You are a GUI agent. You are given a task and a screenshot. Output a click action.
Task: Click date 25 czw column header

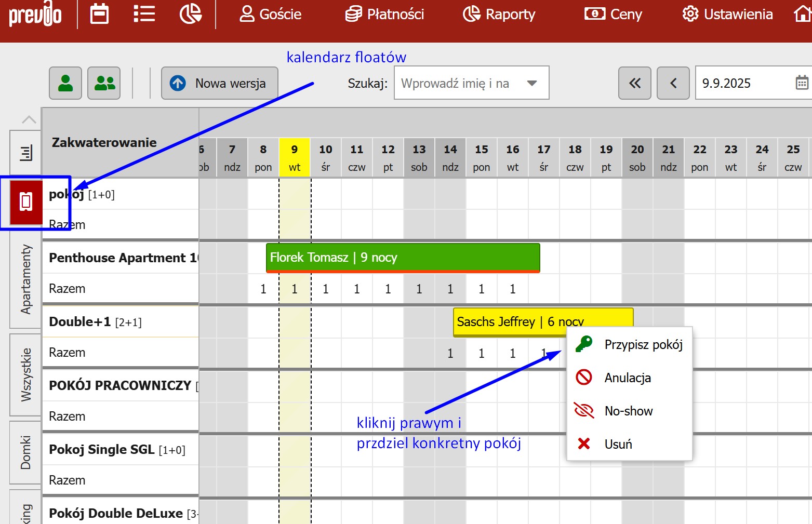793,158
